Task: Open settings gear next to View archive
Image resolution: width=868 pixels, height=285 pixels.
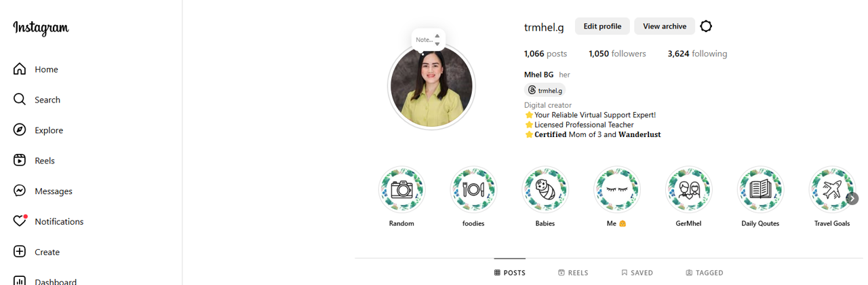Action: coord(706,26)
